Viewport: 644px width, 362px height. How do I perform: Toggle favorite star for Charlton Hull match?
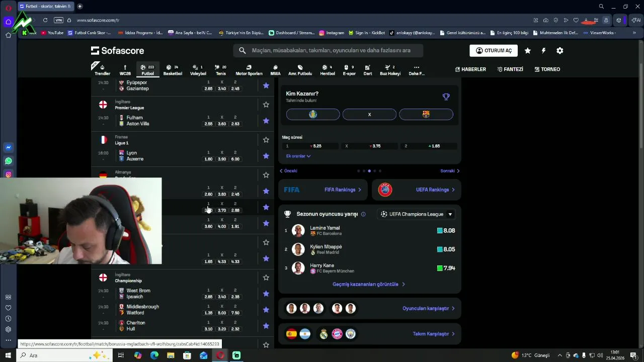point(266,326)
